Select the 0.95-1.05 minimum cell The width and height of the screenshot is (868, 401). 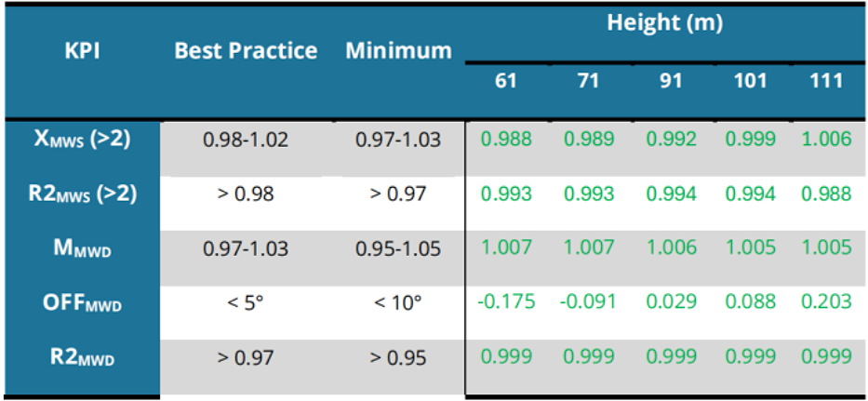click(x=398, y=248)
